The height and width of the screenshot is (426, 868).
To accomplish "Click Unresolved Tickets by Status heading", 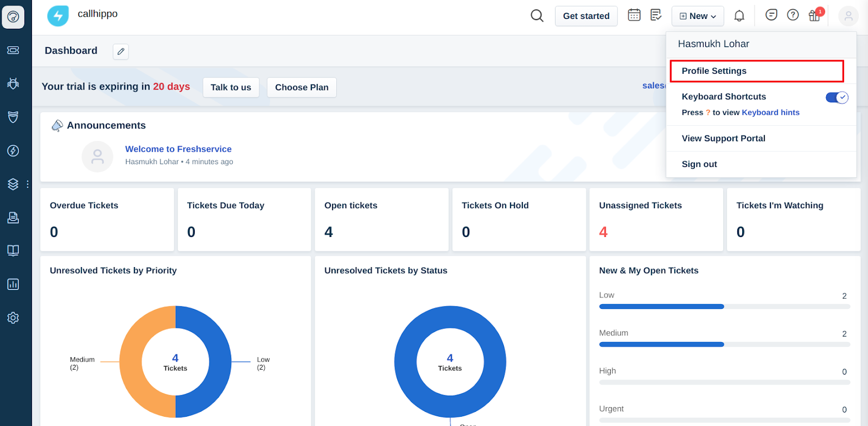I will click(x=386, y=270).
